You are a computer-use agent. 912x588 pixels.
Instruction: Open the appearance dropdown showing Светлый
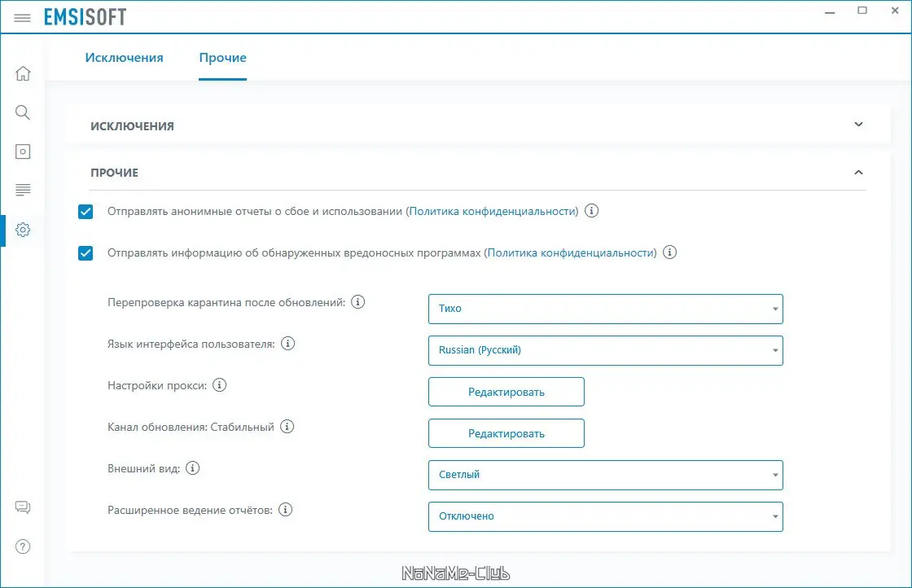point(606,475)
